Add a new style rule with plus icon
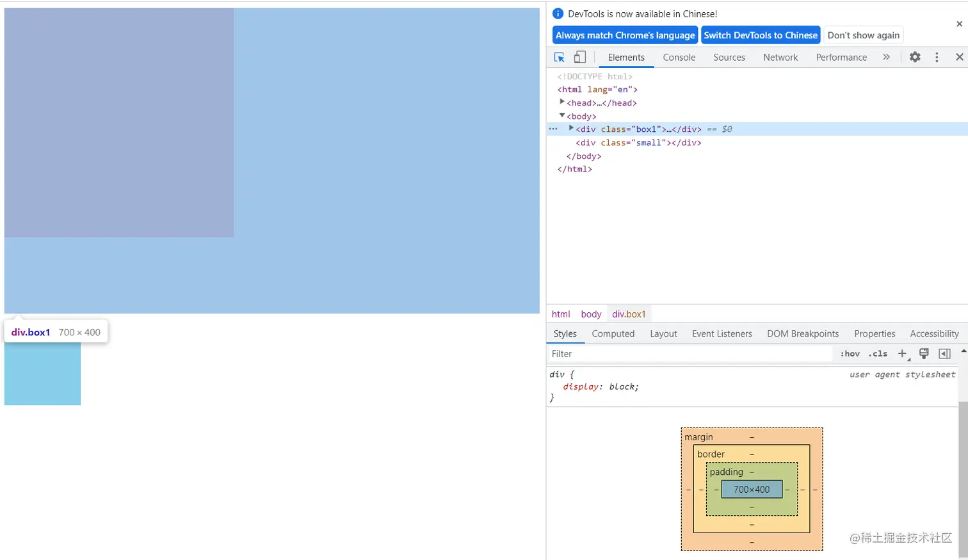The width and height of the screenshot is (968, 560). pos(903,354)
